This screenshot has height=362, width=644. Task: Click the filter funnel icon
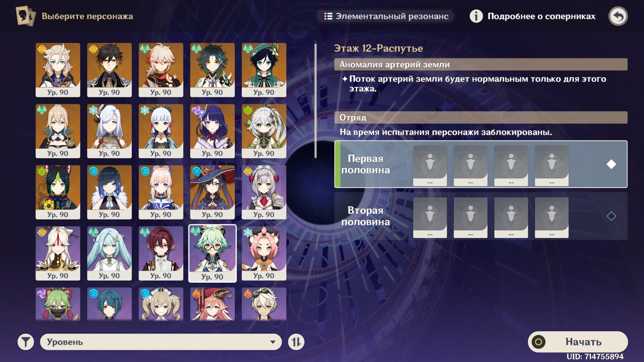click(x=26, y=342)
